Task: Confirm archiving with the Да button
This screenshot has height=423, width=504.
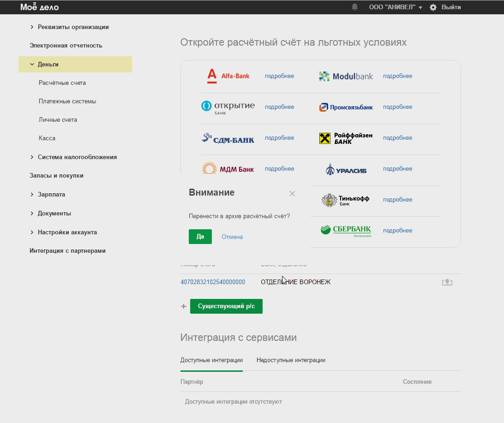Action: point(200,237)
